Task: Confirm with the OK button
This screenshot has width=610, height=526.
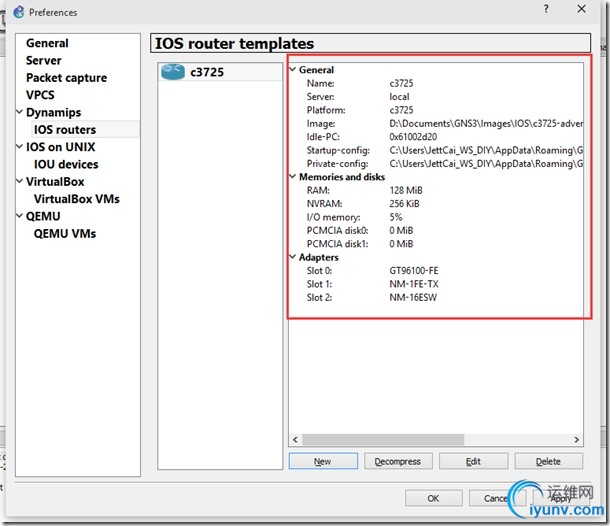Action: (x=433, y=498)
